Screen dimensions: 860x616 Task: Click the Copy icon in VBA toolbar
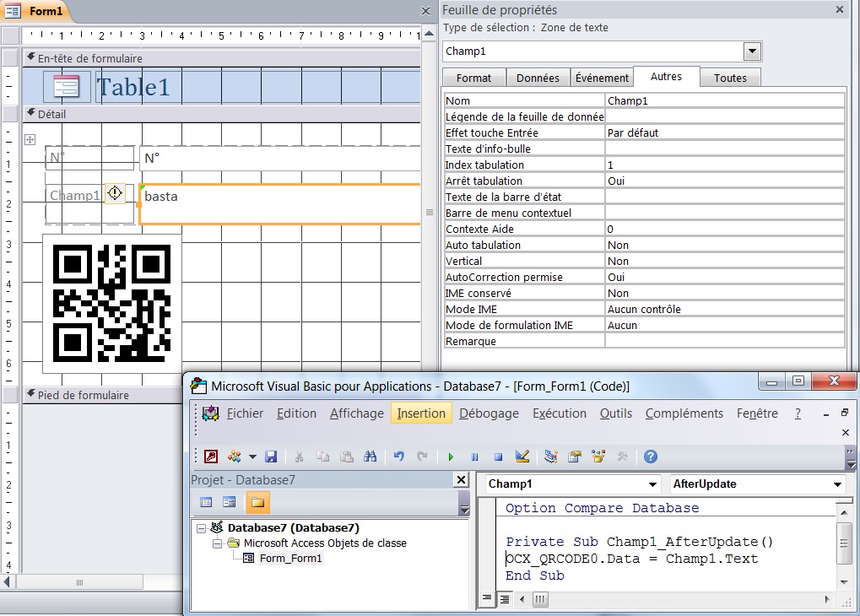(322, 457)
